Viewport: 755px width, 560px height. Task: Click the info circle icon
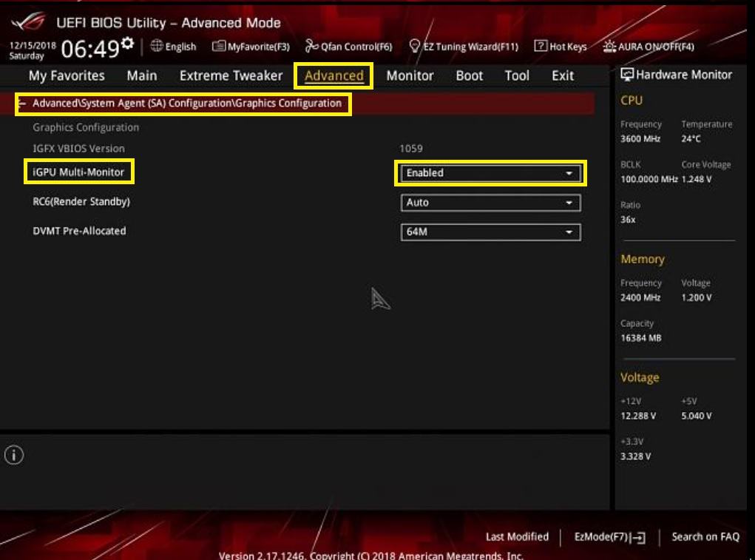pyautogui.click(x=14, y=454)
